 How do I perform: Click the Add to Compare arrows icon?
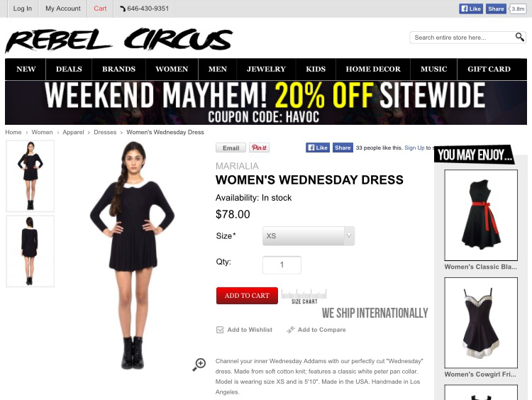pyautogui.click(x=291, y=330)
